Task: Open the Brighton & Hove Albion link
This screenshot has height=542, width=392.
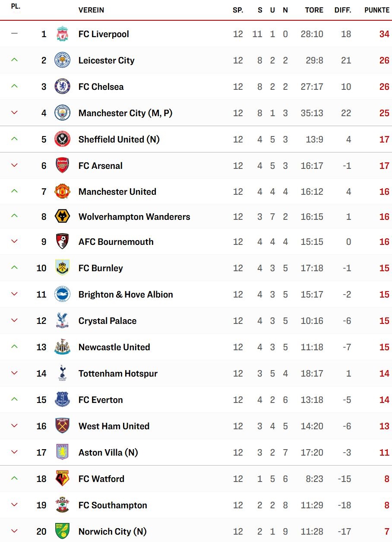Action: pyautogui.click(x=126, y=295)
